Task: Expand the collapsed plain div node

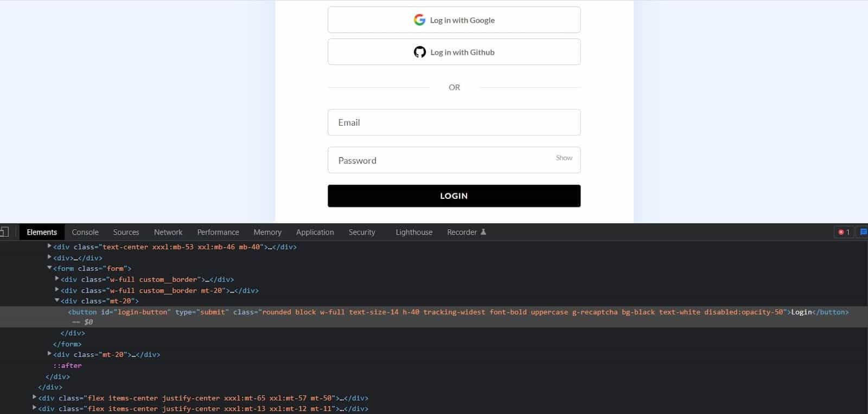Action: (49, 257)
